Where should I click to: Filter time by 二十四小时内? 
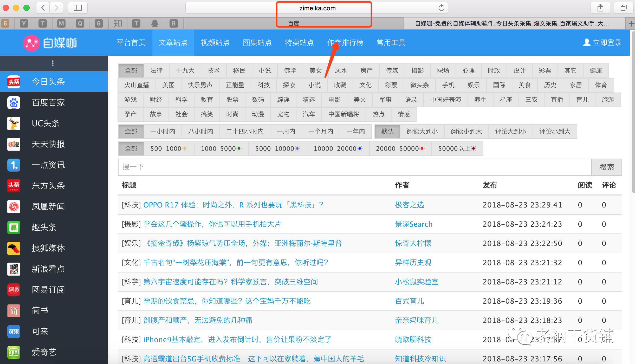coord(245,131)
